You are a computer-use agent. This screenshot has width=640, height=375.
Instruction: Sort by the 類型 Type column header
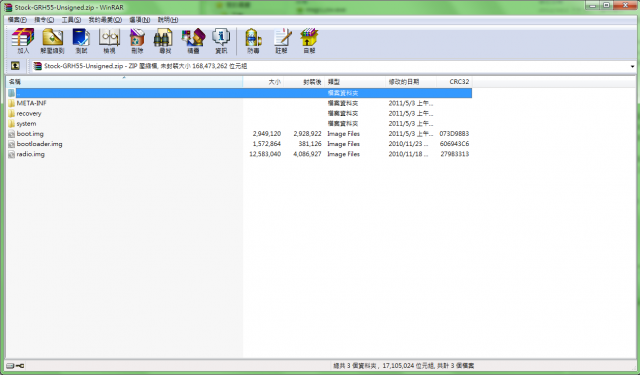pyautogui.click(x=355, y=82)
